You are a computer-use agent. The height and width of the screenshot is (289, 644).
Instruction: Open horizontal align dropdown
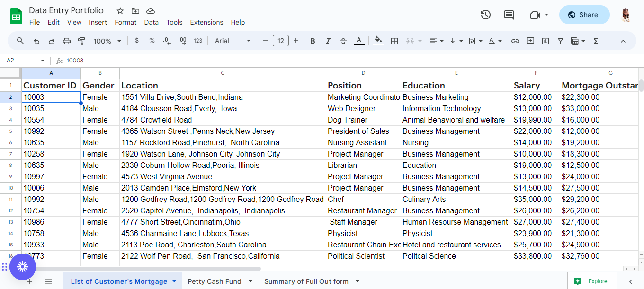pos(436,41)
